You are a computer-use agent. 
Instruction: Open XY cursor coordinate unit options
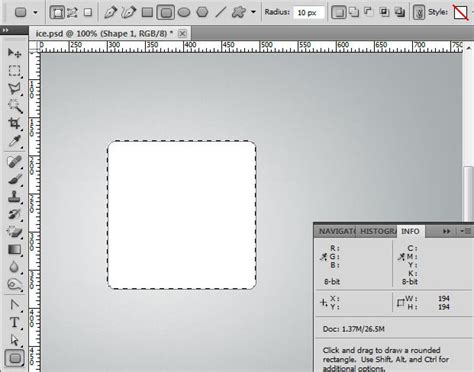[323, 303]
